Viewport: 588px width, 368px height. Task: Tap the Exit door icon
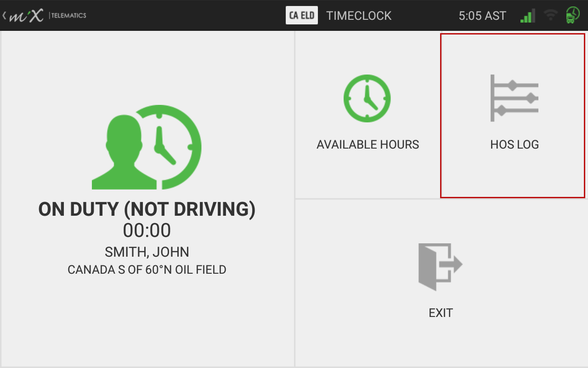click(440, 267)
